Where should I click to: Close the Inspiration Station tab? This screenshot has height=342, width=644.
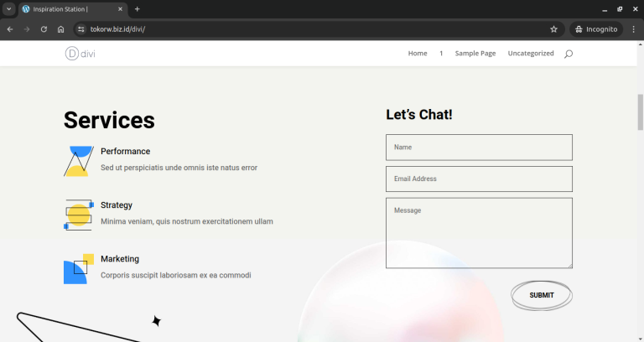click(121, 9)
